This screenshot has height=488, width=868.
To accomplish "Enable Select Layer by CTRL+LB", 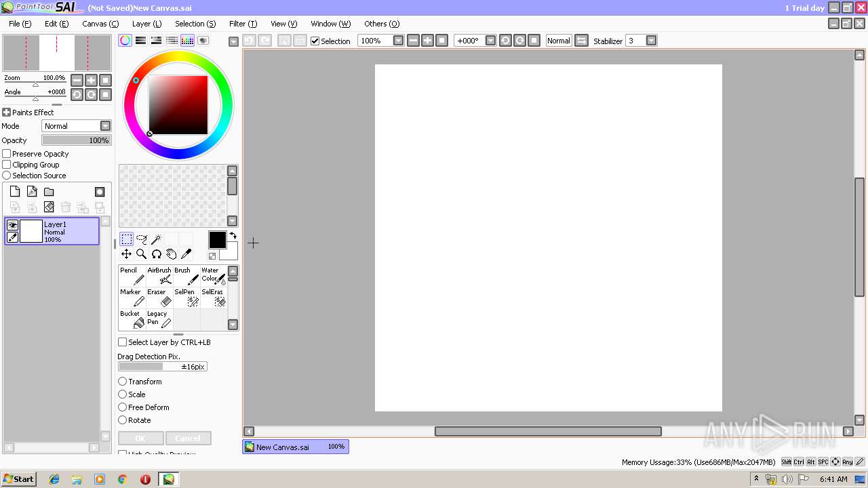I will click(x=123, y=342).
